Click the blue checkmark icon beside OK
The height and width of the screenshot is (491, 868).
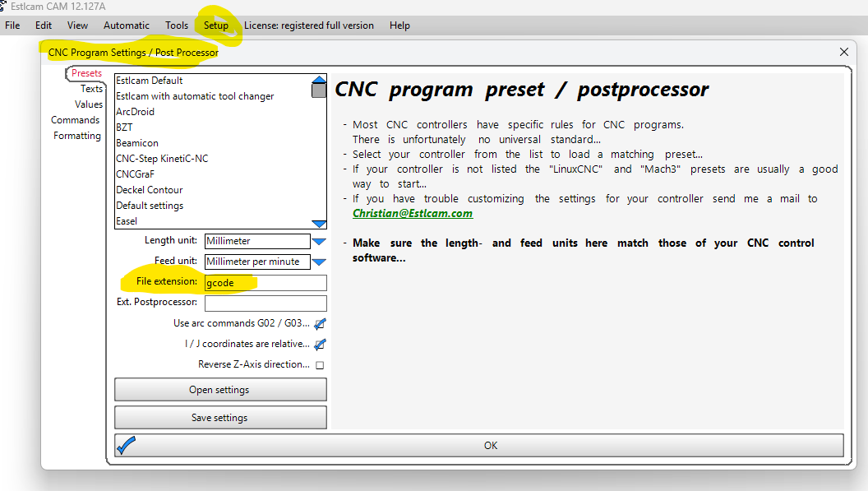[x=127, y=445]
